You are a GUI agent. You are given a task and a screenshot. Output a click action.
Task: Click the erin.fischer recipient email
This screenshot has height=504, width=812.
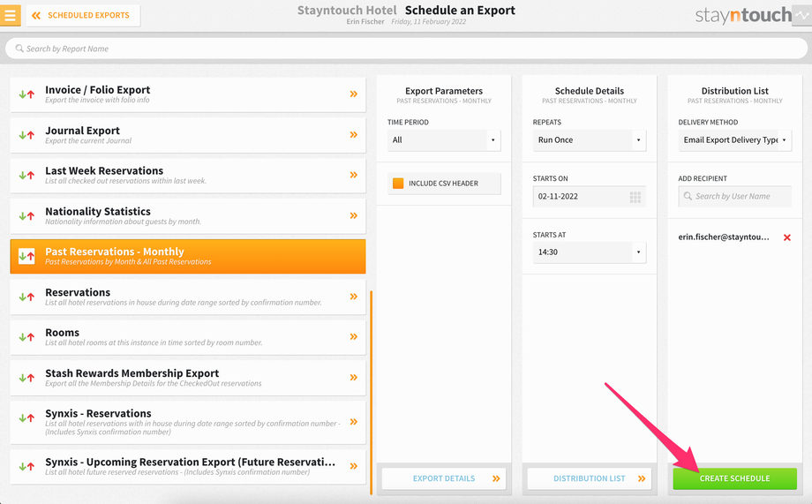pyautogui.click(x=724, y=237)
